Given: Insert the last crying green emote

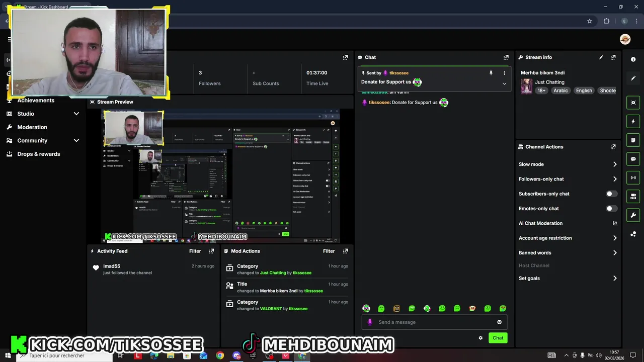Looking at the screenshot, I should click(x=503, y=308).
